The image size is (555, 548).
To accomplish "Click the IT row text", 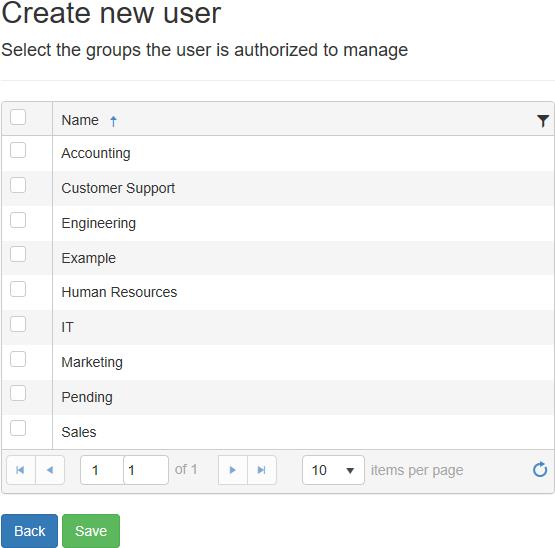I will (x=67, y=327).
